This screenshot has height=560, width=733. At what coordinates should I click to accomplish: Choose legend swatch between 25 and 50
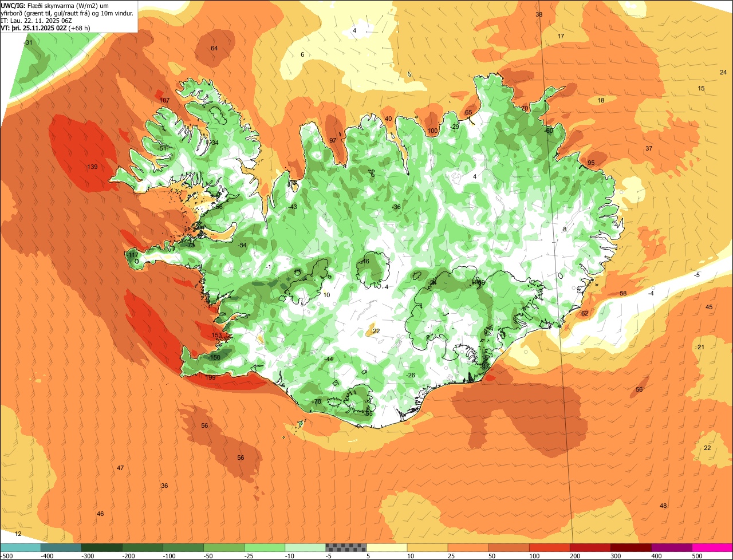[x=468, y=547]
